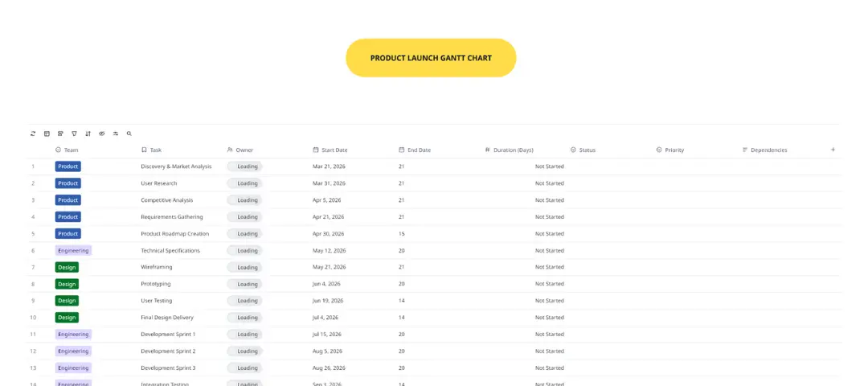This screenshot has height=386, width=868.
Task: Click the sort arrows toolbar icon
Action: point(88,133)
